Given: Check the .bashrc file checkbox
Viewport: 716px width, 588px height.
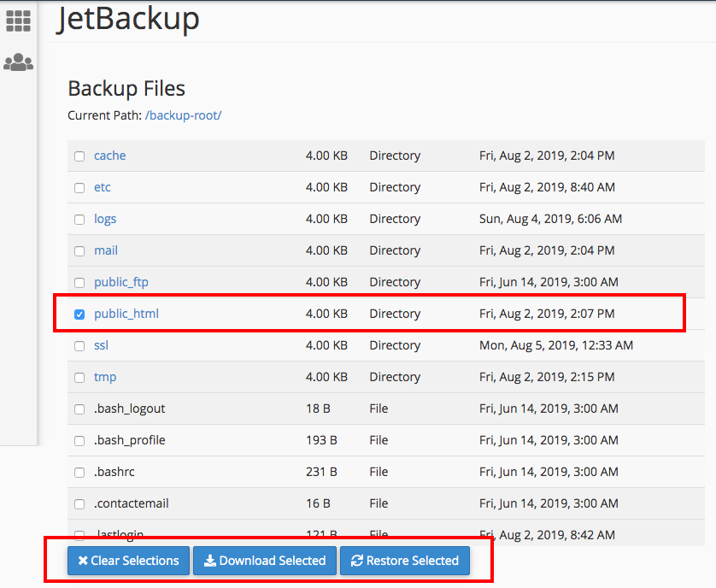Looking at the screenshot, I should point(79,473).
